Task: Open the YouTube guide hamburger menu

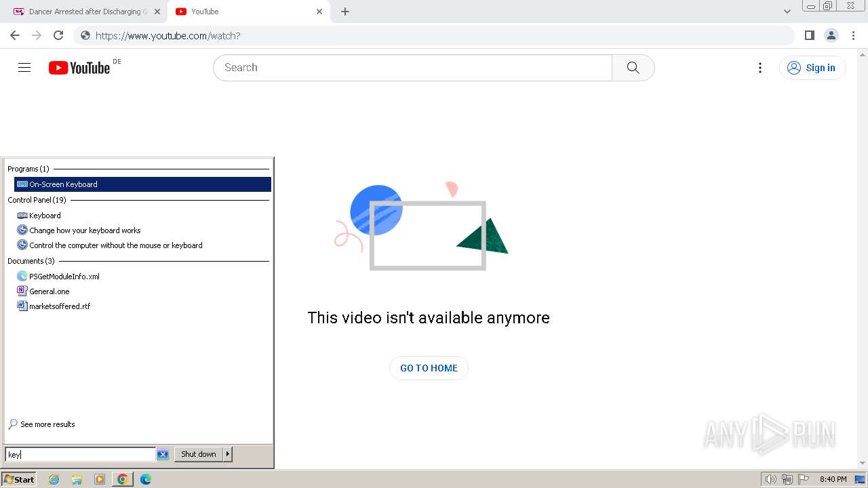Action: 24,68
